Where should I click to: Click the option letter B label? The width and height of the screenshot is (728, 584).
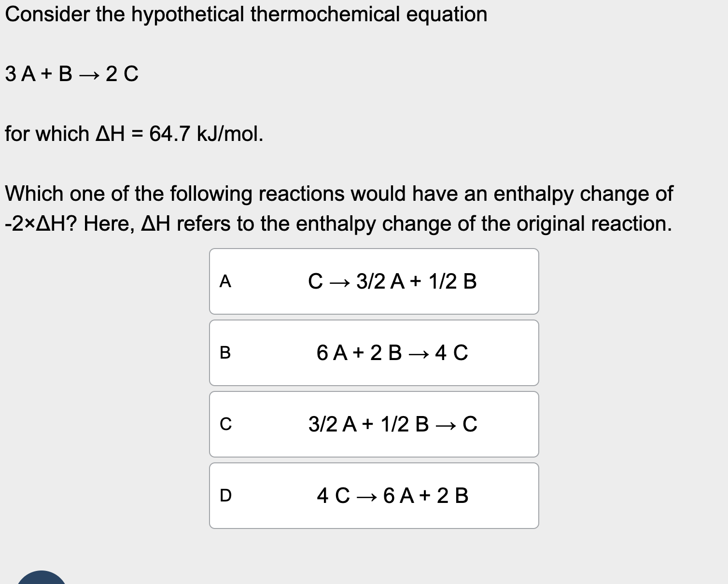click(x=226, y=352)
